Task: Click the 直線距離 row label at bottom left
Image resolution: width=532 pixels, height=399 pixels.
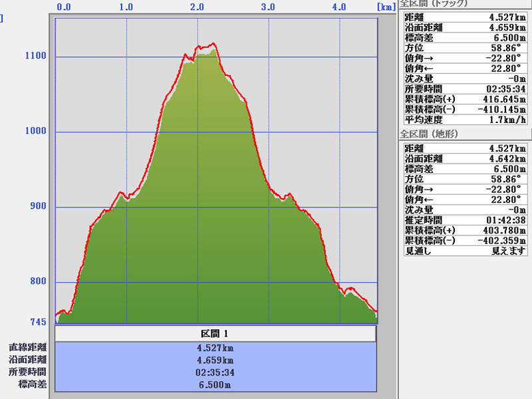Action: point(28,348)
